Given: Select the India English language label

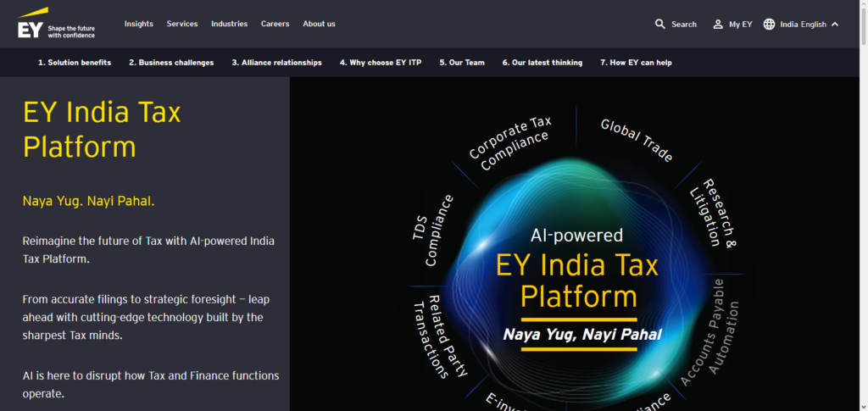Looking at the screenshot, I should coord(804,25).
